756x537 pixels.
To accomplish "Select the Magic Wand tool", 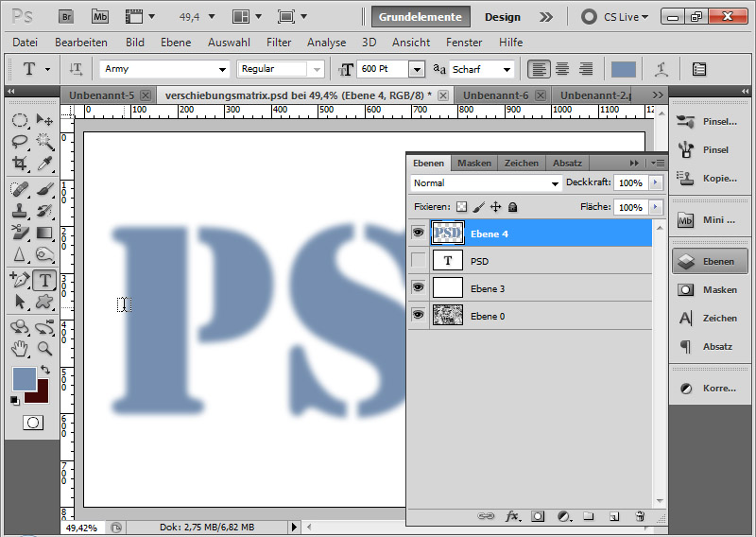I will pos(44,142).
